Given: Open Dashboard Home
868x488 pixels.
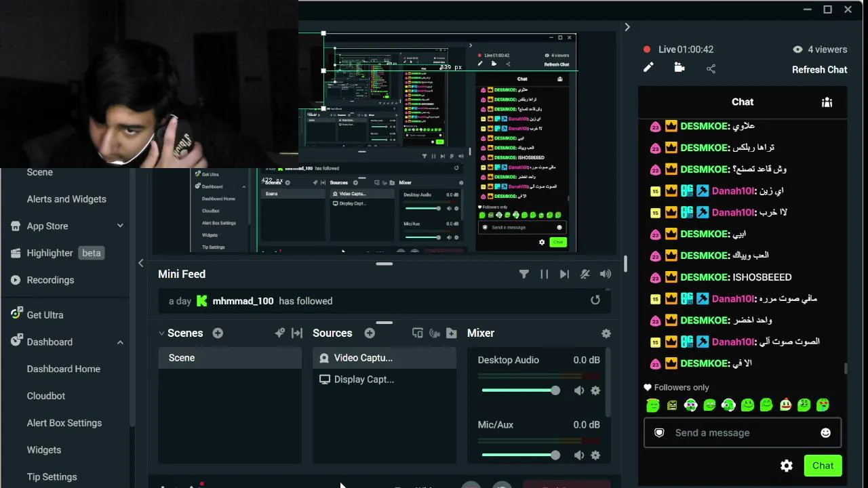Looking at the screenshot, I should (64, 369).
